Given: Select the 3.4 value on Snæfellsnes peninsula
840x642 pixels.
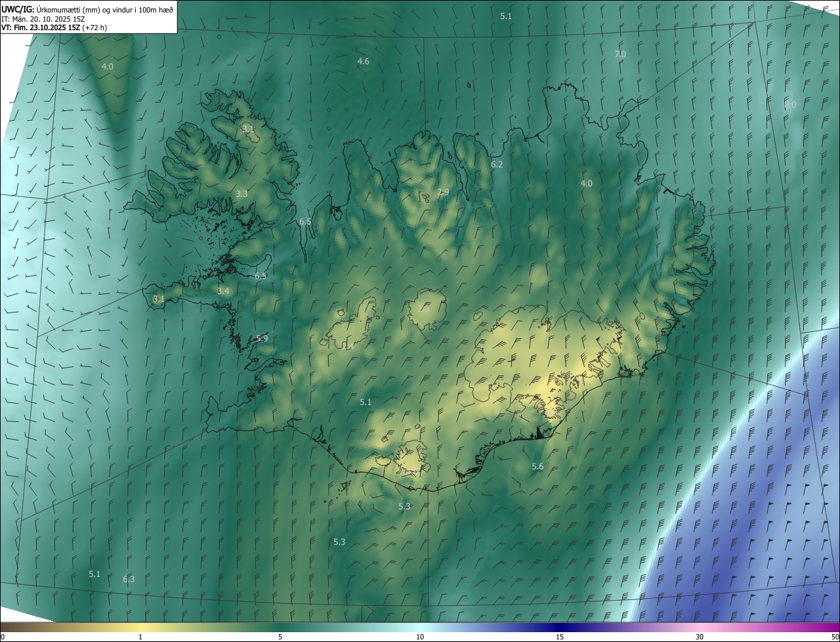Looking at the screenshot, I should [x=223, y=291].
